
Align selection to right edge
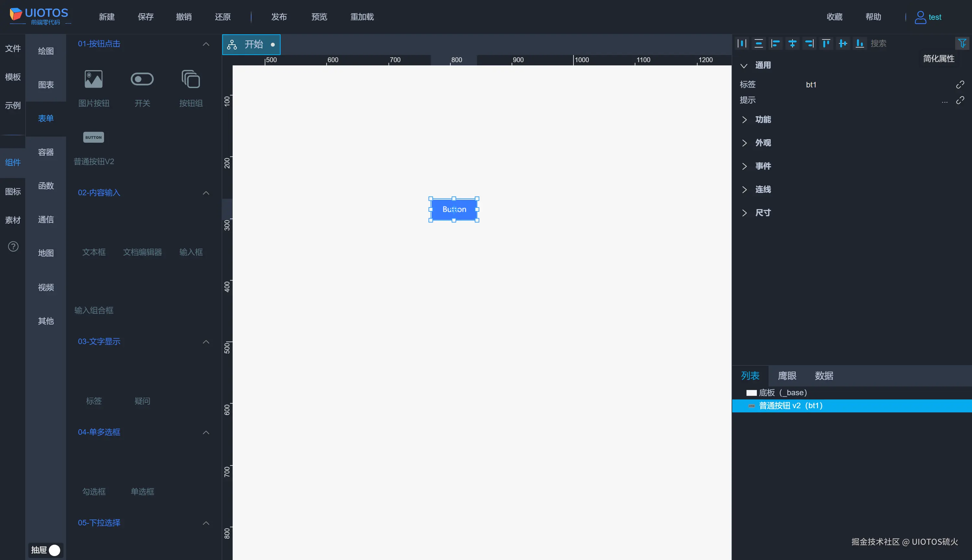809,43
